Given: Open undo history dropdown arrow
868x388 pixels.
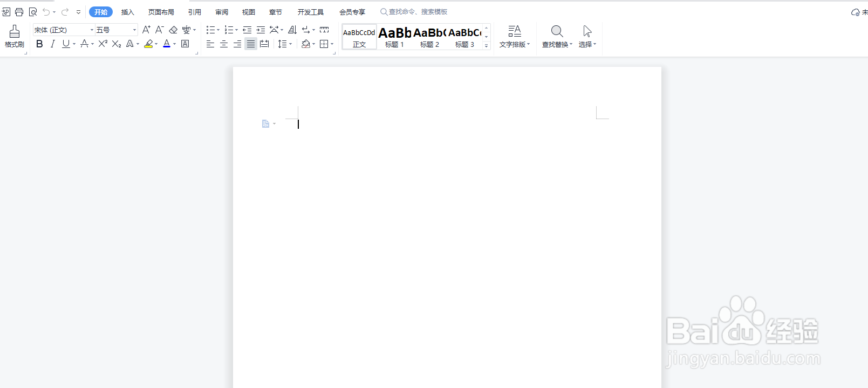Looking at the screenshot, I should (54, 12).
